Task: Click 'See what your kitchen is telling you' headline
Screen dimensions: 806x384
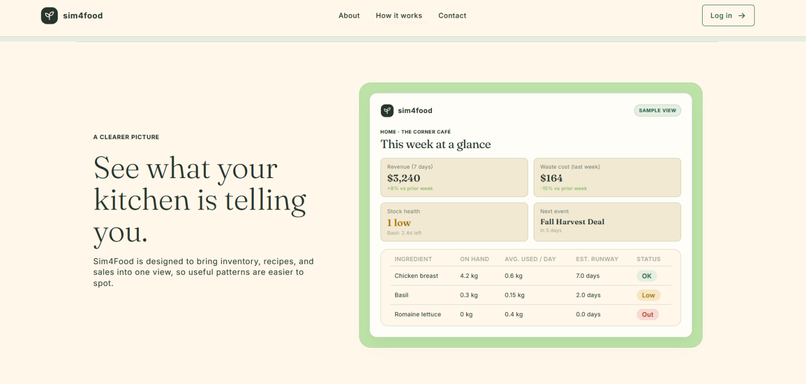Action: click(200, 201)
